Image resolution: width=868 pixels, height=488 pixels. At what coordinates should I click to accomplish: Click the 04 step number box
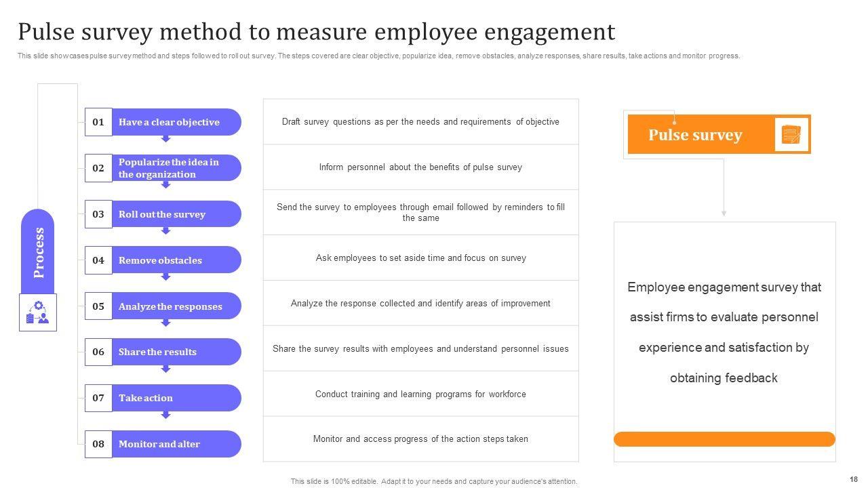coord(98,260)
